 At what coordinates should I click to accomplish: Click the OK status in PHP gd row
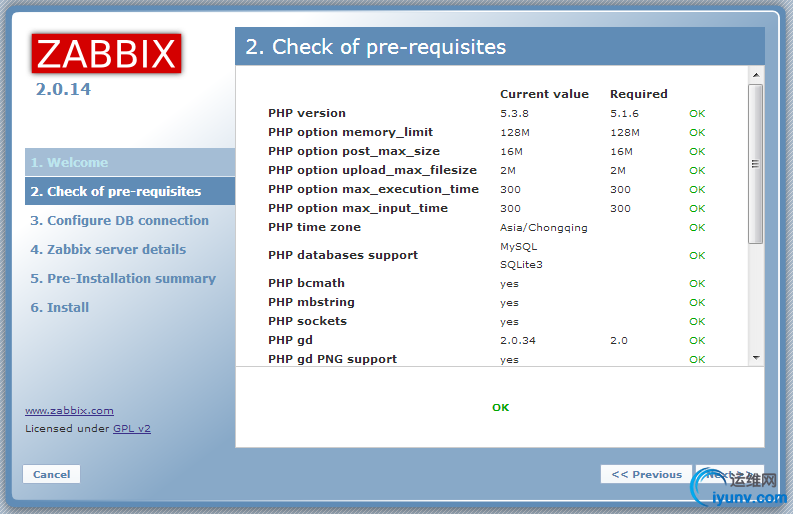click(697, 340)
